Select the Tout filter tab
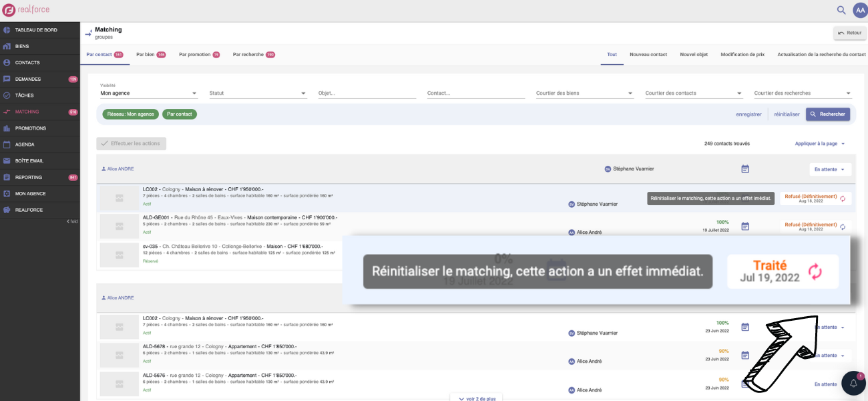The width and height of the screenshot is (868, 401). (612, 55)
